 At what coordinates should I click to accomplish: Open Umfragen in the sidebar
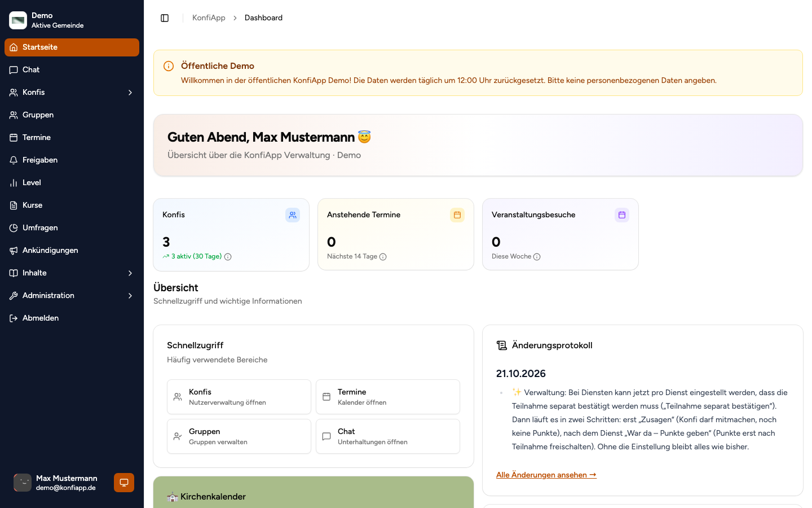[72, 228]
